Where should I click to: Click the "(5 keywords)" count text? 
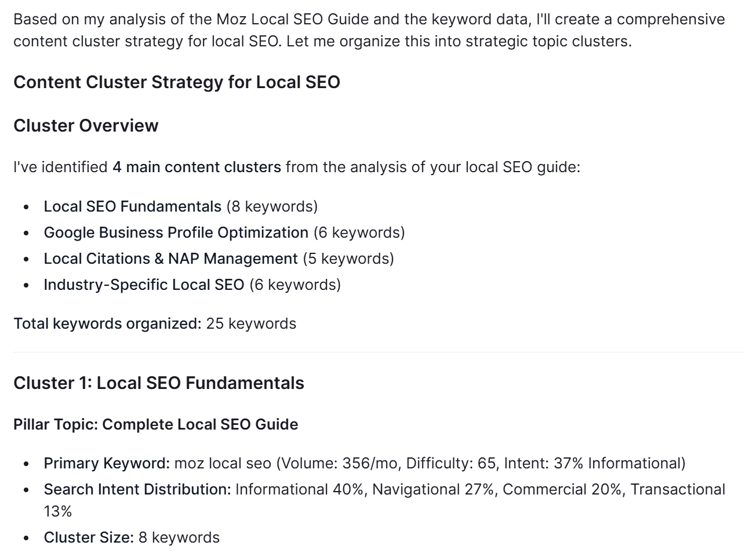[x=348, y=259]
